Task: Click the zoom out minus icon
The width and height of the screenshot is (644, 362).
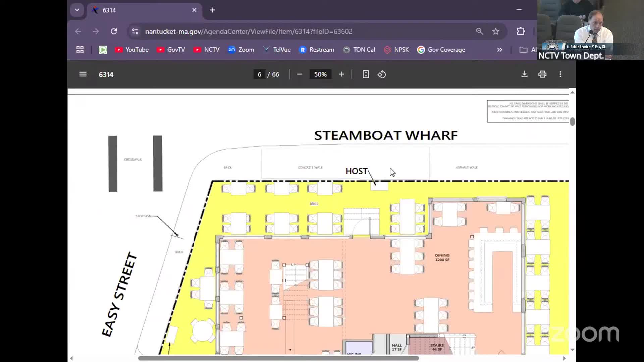Action: point(300,74)
